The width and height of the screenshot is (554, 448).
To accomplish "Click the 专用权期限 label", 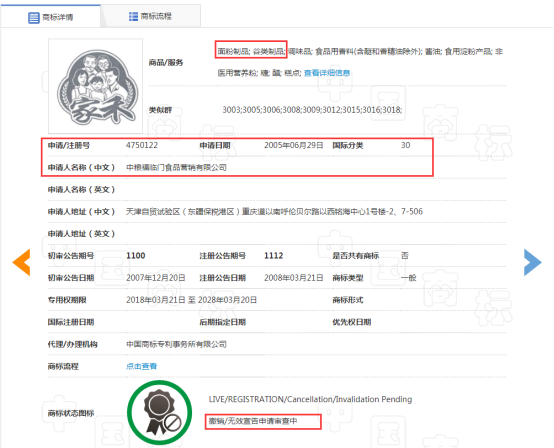I will (67, 300).
